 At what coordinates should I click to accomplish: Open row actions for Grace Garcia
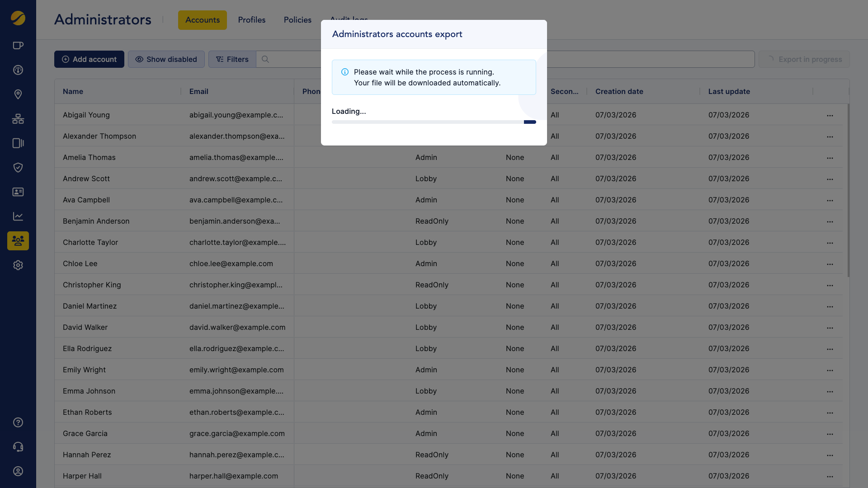click(x=830, y=434)
